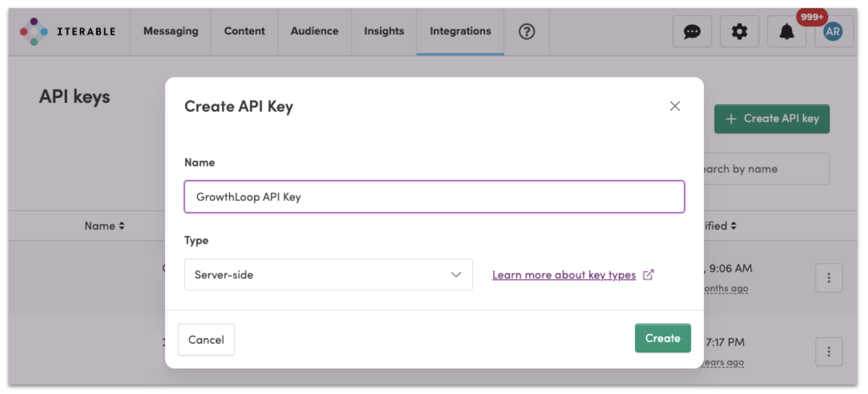Follow Learn more about key types link
The height and width of the screenshot is (394, 868).
click(x=564, y=275)
